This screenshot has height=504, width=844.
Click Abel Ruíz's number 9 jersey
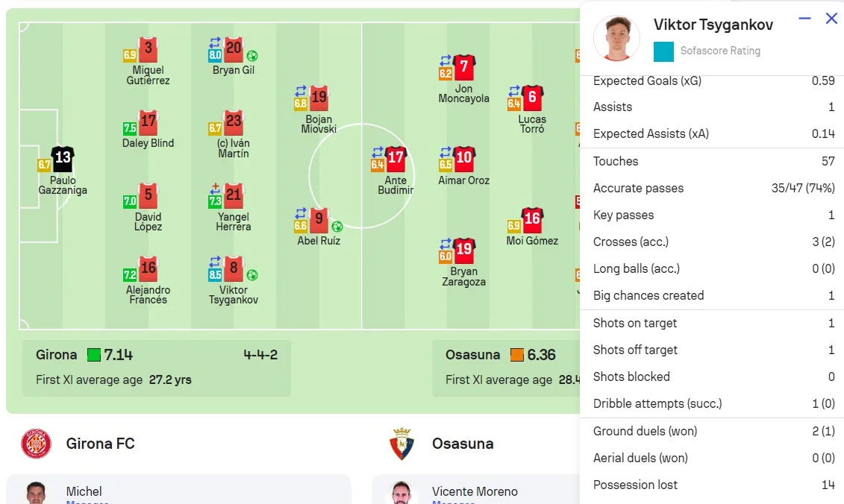[319, 221]
